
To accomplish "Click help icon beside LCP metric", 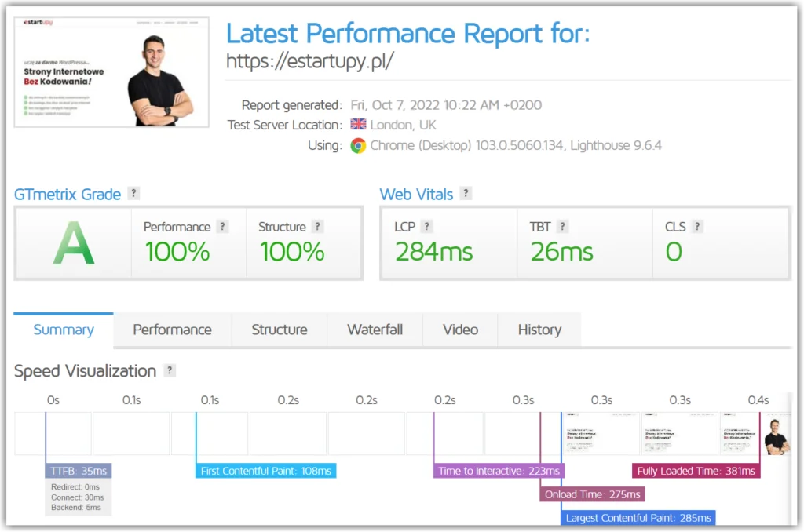I will coord(427,227).
